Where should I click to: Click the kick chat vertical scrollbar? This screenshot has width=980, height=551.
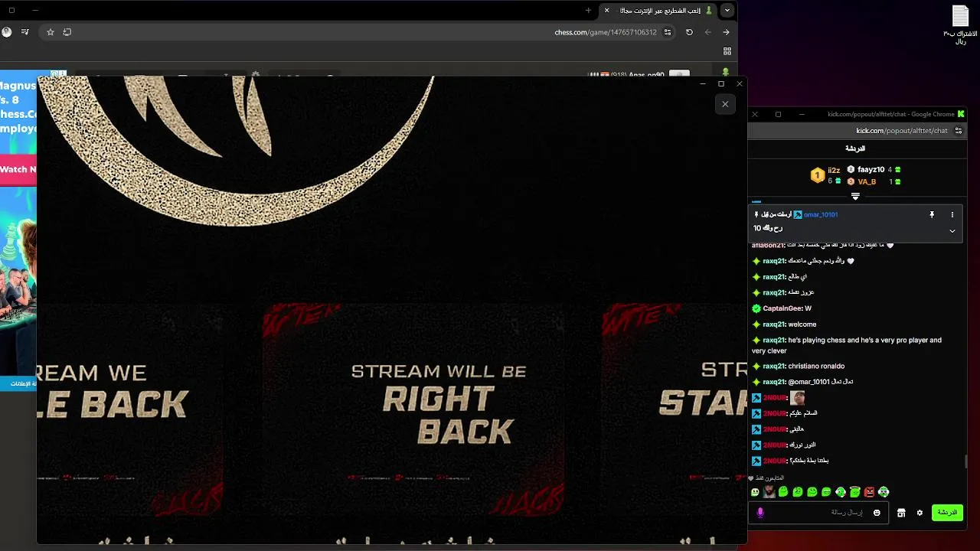pyautogui.click(x=965, y=461)
